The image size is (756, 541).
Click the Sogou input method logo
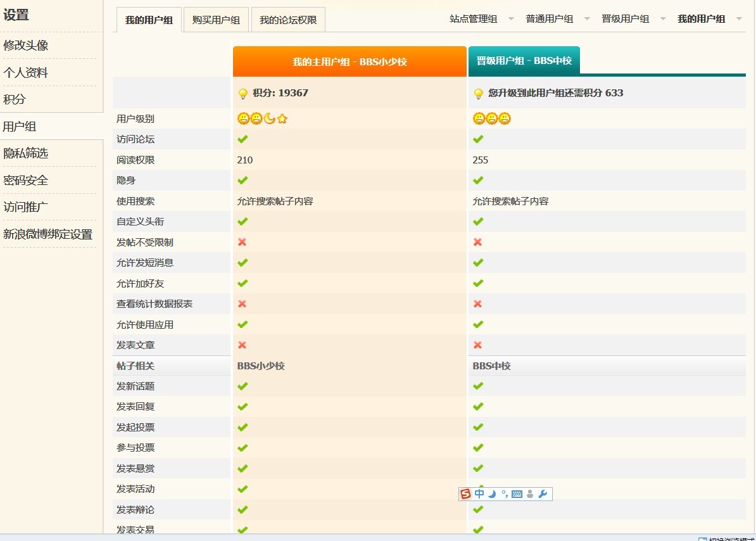pyautogui.click(x=466, y=494)
